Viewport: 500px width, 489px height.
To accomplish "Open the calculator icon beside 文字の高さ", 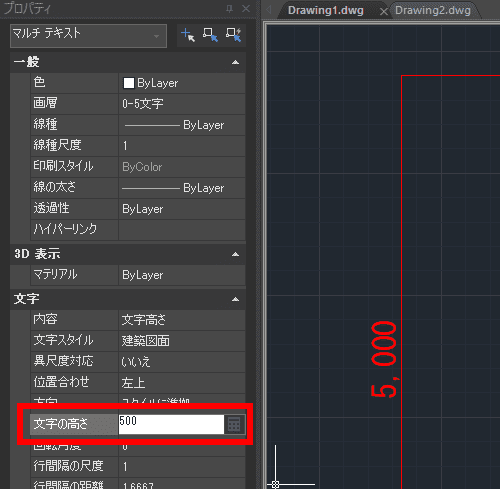I will coord(234,424).
